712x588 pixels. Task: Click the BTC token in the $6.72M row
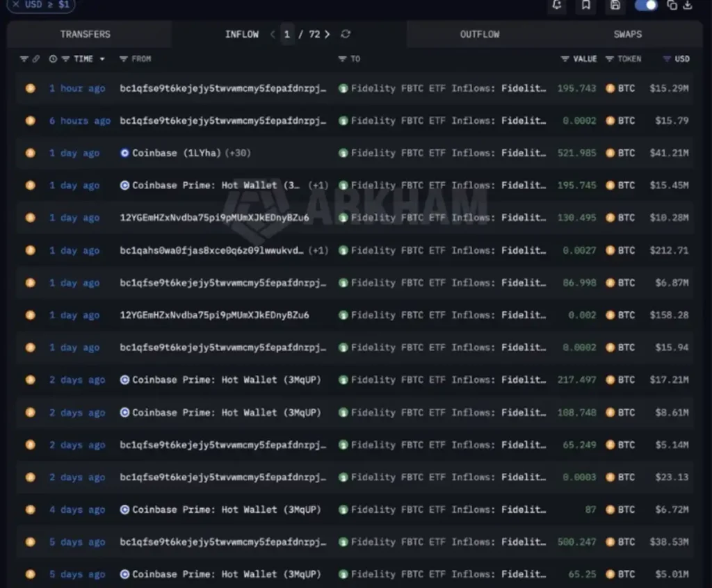(x=626, y=510)
